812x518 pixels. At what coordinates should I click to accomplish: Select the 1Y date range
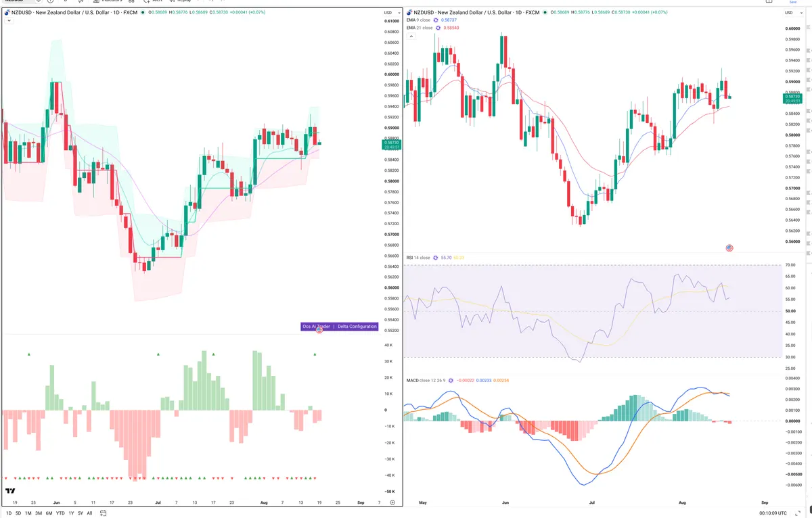point(71,513)
